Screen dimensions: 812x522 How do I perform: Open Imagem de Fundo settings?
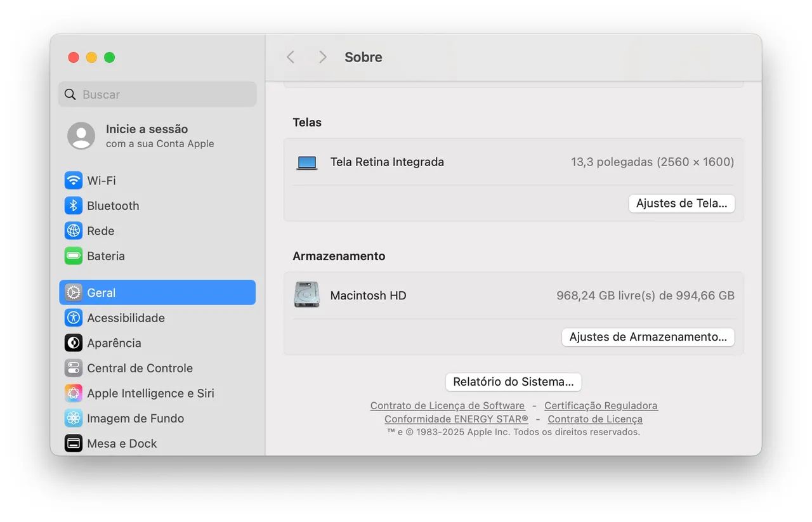click(x=135, y=418)
